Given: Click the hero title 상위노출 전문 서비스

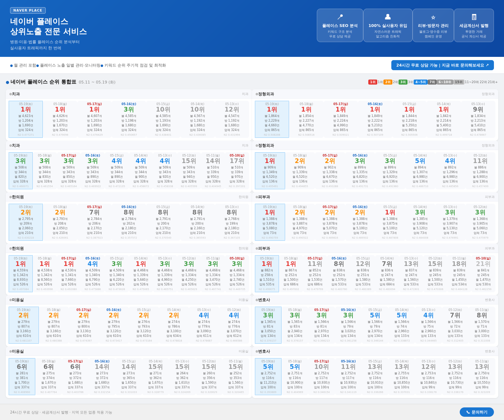Looking at the screenshot, I should tap(49, 32).
